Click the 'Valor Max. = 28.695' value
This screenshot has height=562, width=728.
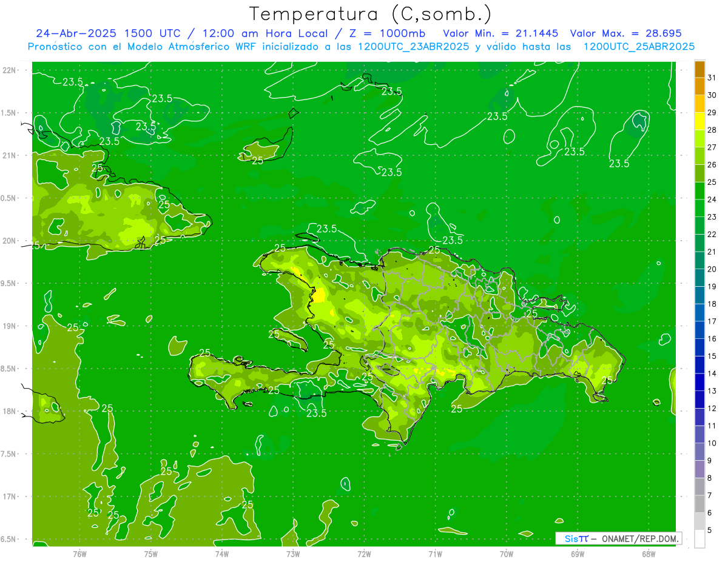[627, 33]
